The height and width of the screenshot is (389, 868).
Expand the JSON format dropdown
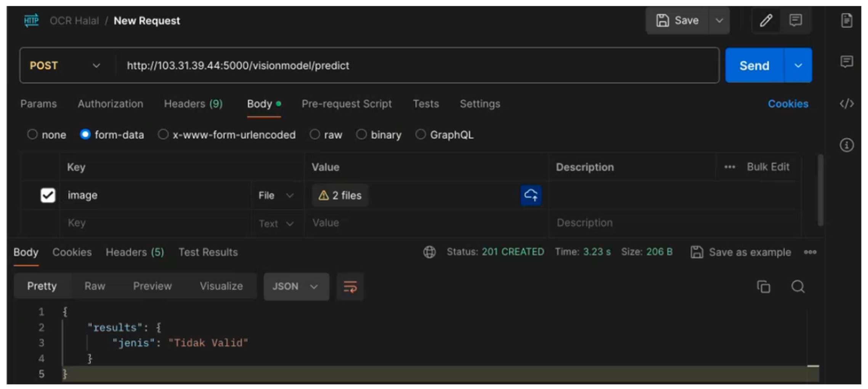click(296, 287)
